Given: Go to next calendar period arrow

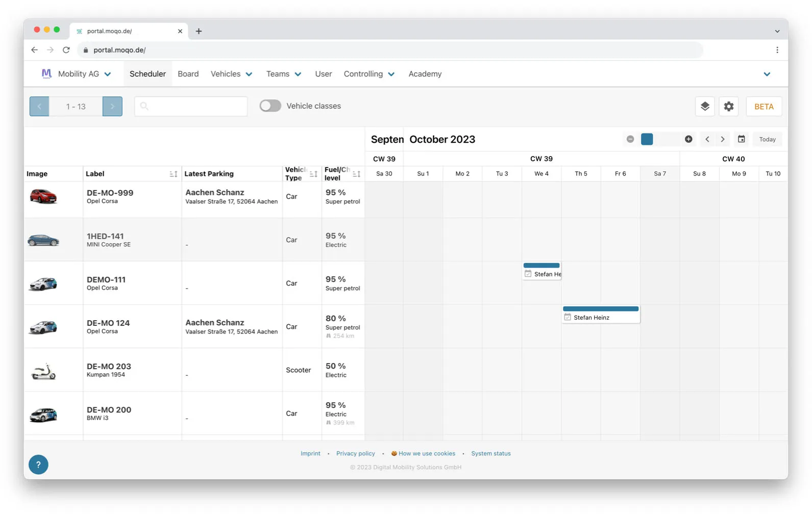Looking at the screenshot, I should pos(722,139).
